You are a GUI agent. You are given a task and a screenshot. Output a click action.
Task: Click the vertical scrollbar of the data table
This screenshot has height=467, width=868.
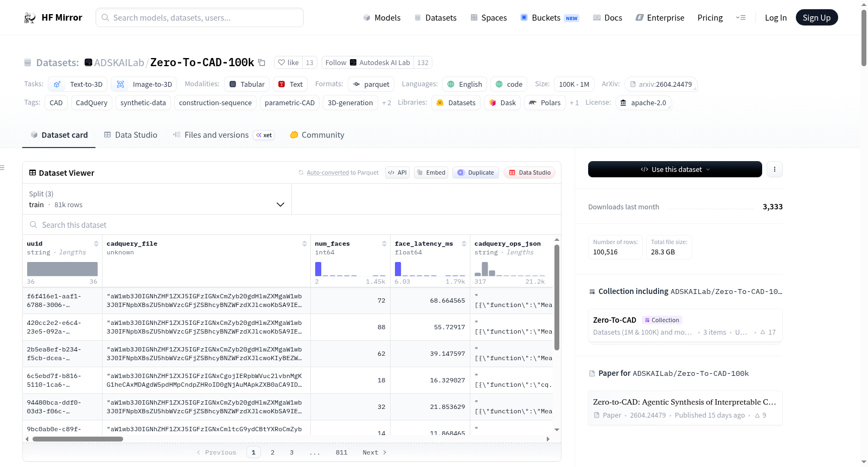(557, 297)
